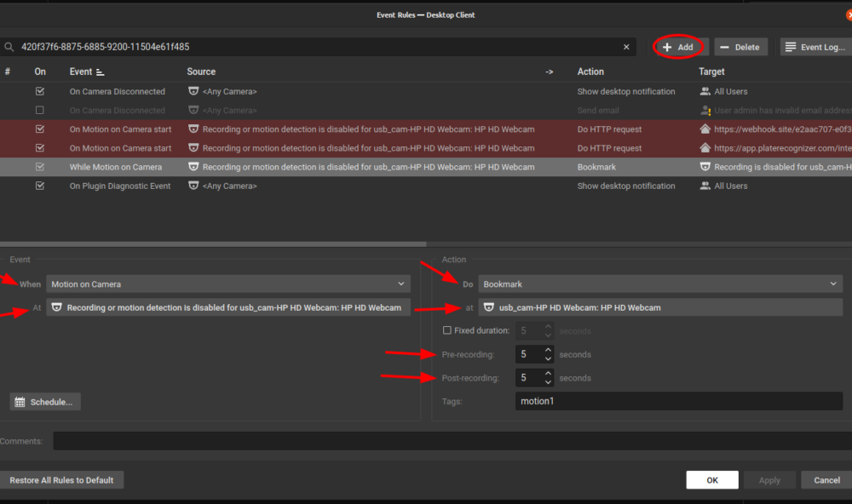
Task: Confirm with the OK button
Action: (x=711, y=480)
